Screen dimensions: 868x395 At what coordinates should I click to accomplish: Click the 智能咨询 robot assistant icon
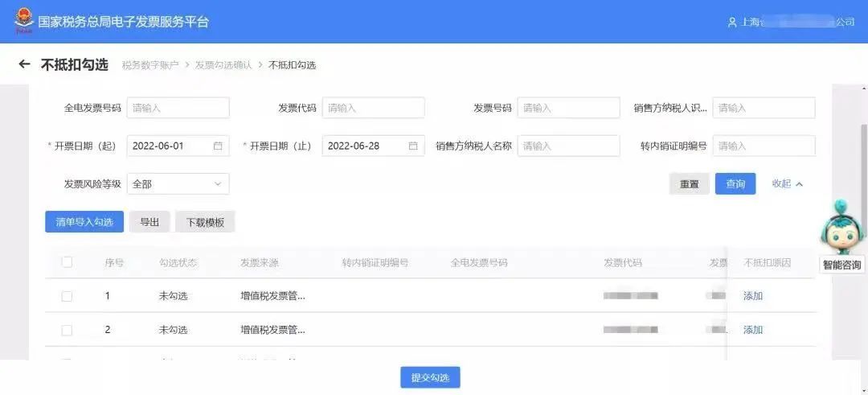coord(841,228)
